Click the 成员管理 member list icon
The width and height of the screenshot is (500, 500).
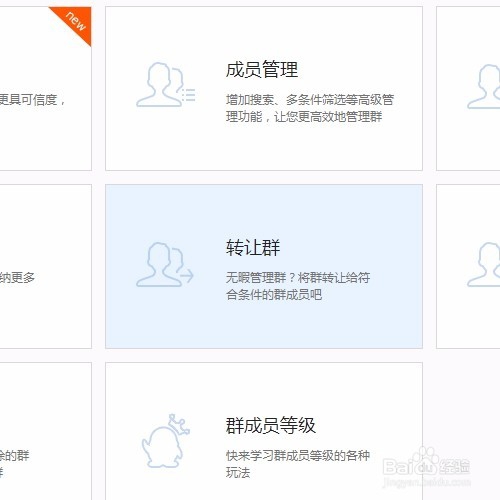(x=166, y=85)
